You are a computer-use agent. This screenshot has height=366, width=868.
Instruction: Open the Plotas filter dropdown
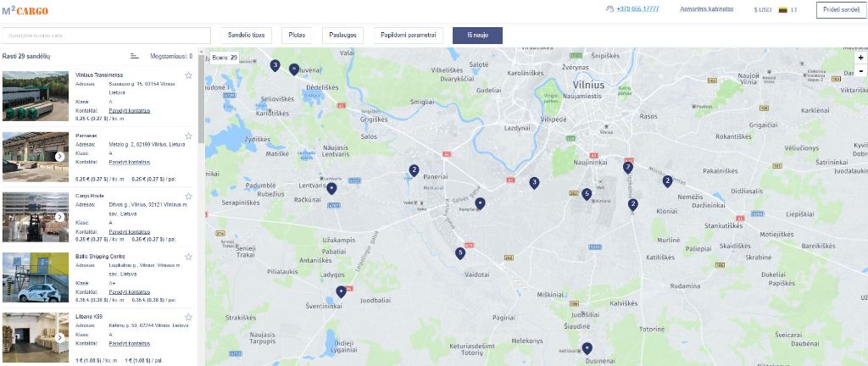(297, 36)
